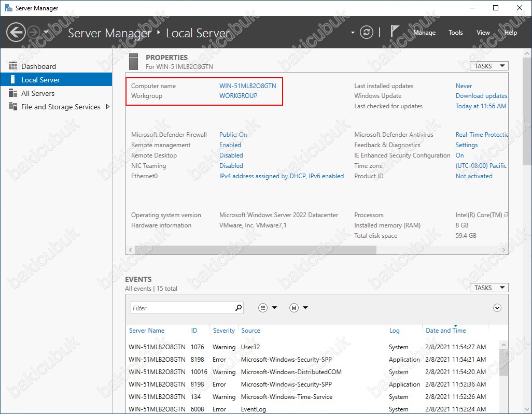Click the Ethernet0 IPv4 address link
Image resolution: width=532 pixels, height=414 pixels.
282,176
